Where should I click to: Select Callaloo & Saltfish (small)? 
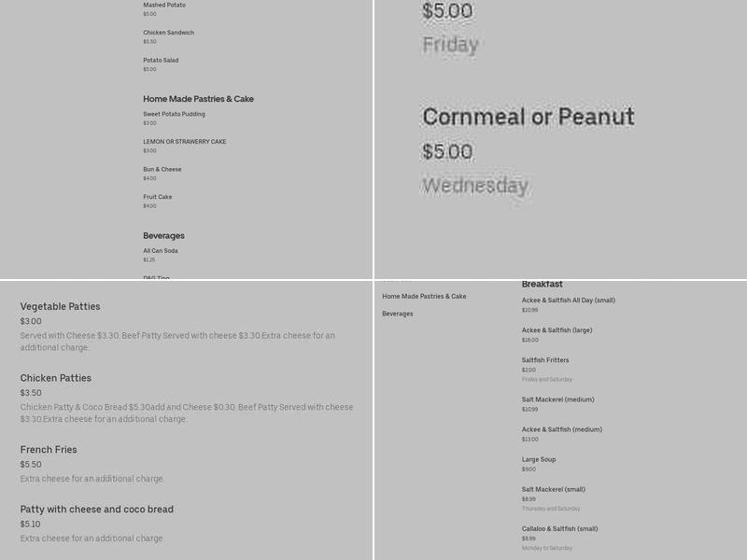[559, 528]
